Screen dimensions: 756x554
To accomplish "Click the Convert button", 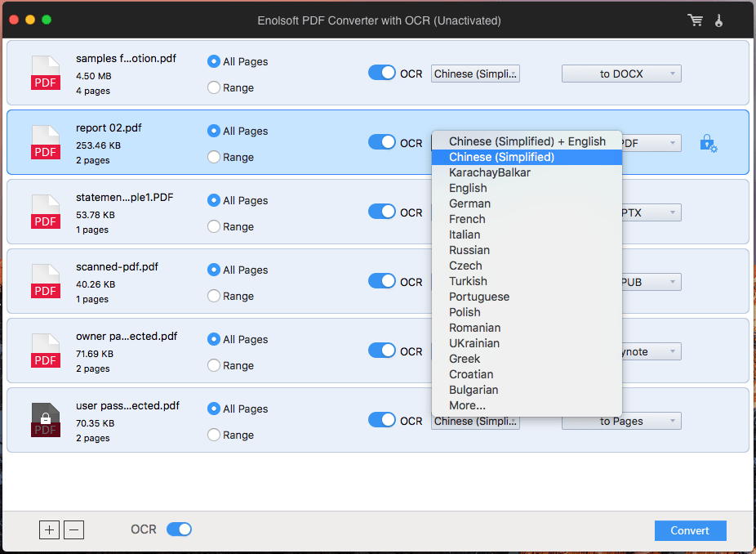I will coord(690,530).
